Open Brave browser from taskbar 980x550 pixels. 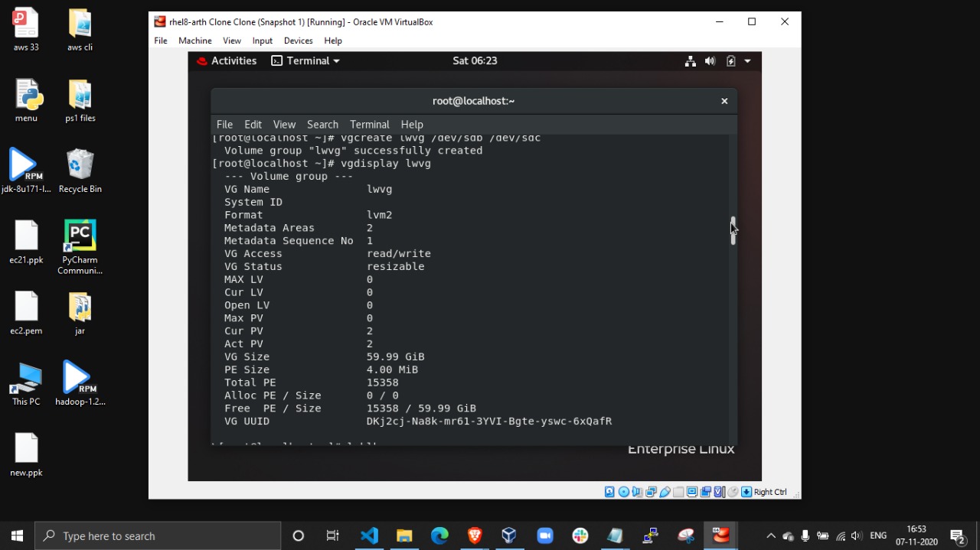[475, 535]
